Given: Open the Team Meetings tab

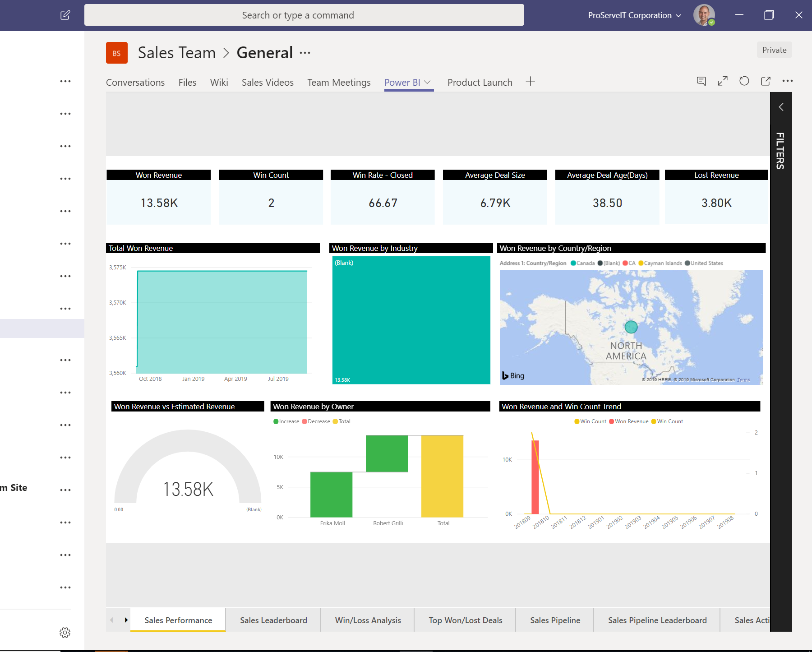Looking at the screenshot, I should point(339,82).
